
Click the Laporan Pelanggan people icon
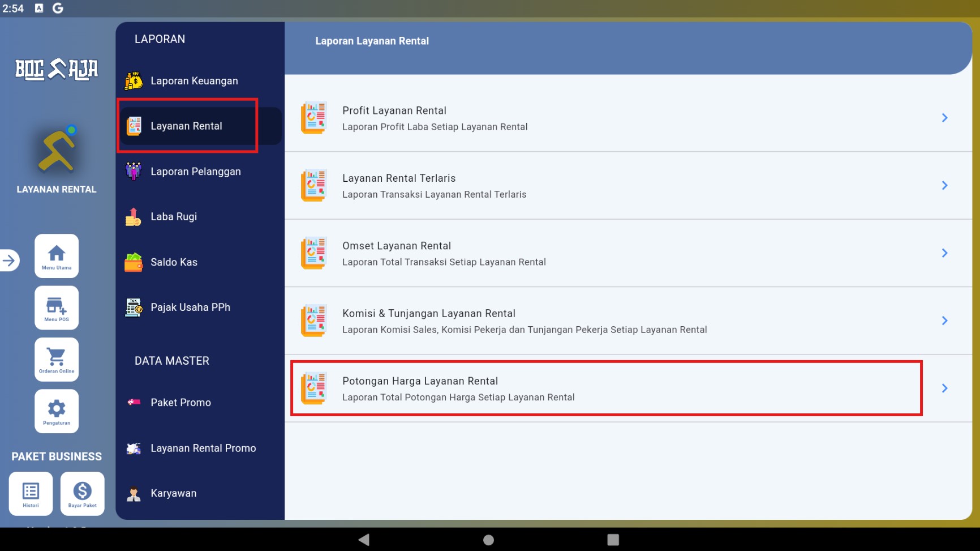[134, 171]
